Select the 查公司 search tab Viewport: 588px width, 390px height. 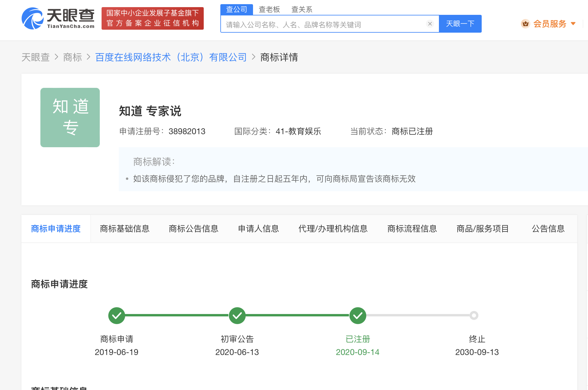tap(236, 9)
